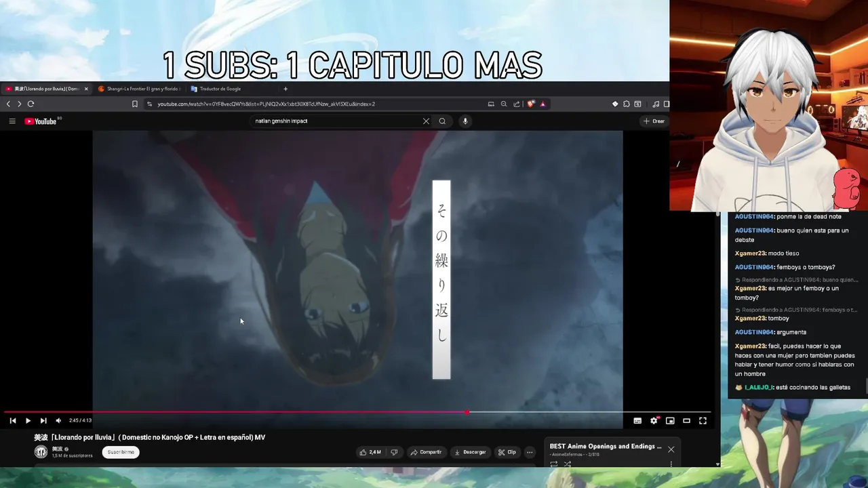Reload the current browser page

[31, 104]
